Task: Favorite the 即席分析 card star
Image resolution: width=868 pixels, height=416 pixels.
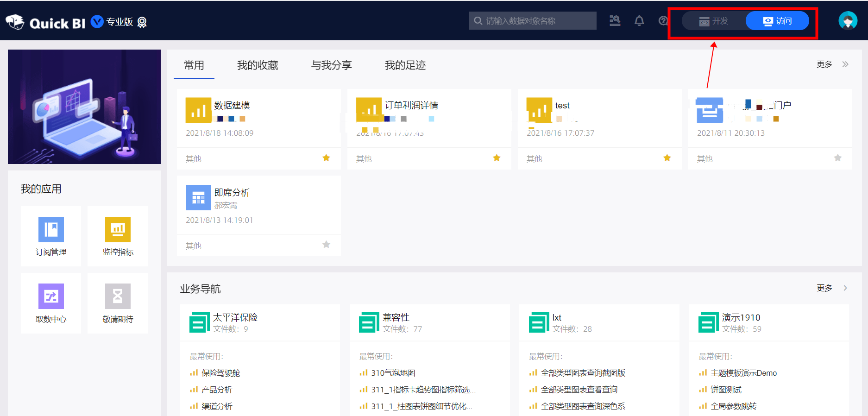Action: coord(326,245)
